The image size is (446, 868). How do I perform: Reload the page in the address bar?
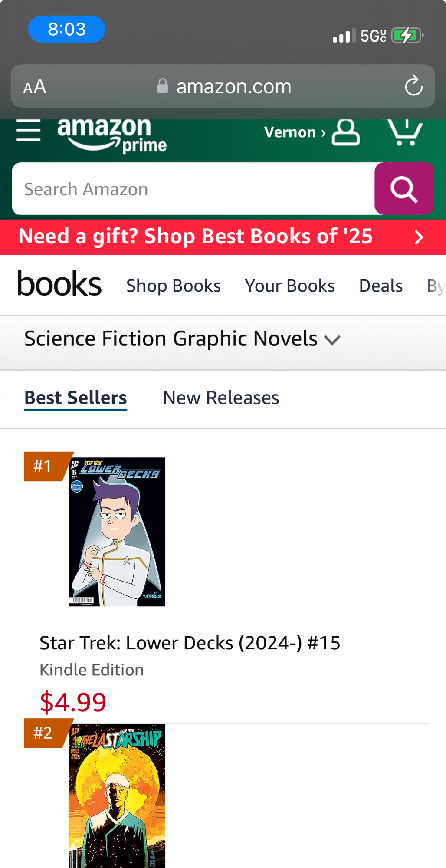point(413,86)
